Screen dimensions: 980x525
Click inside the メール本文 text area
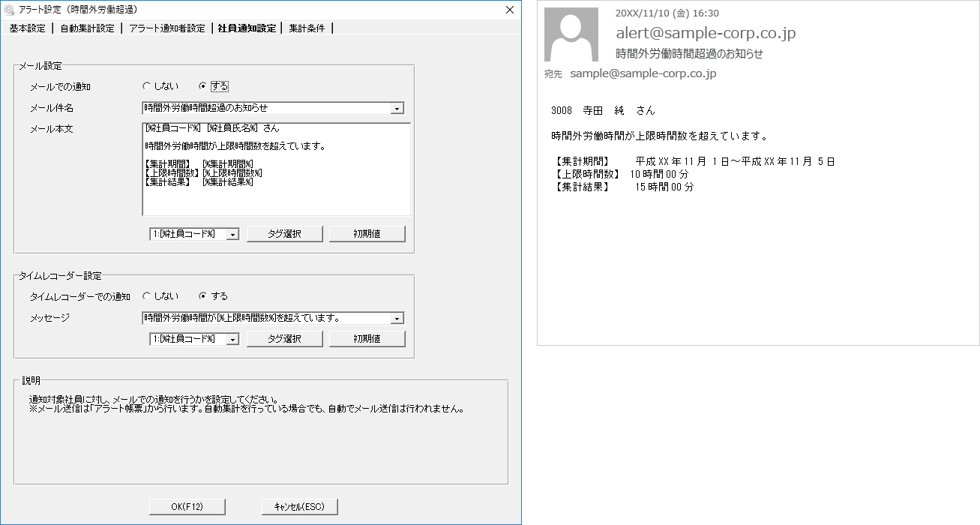pos(275,199)
